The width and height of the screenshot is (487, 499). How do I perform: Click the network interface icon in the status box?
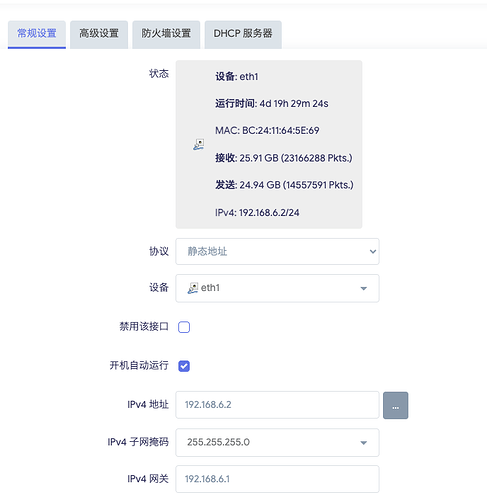coord(199,145)
